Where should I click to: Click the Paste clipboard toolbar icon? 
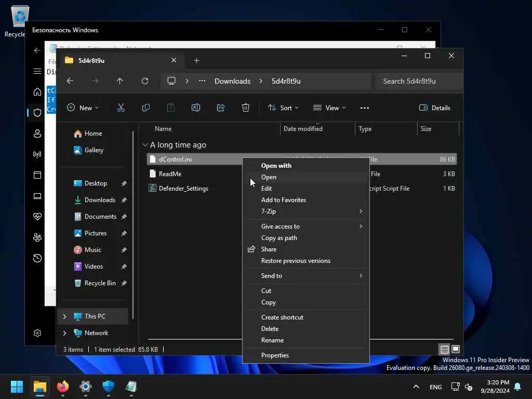[170, 108]
